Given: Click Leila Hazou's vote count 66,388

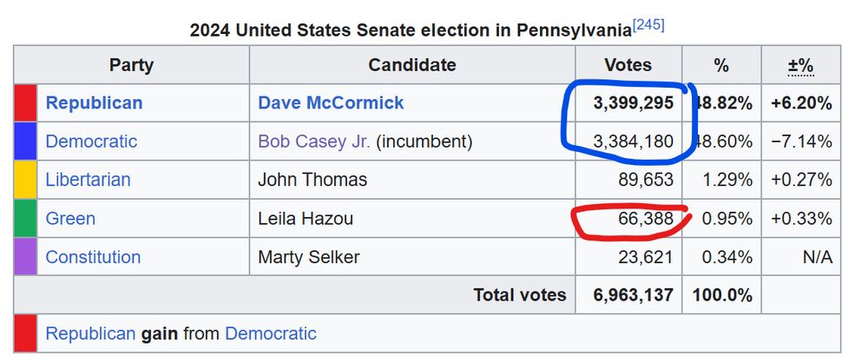Looking at the screenshot, I should tap(646, 218).
